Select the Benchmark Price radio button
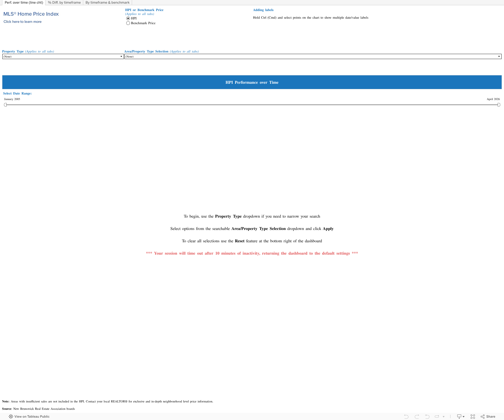 coord(128,23)
